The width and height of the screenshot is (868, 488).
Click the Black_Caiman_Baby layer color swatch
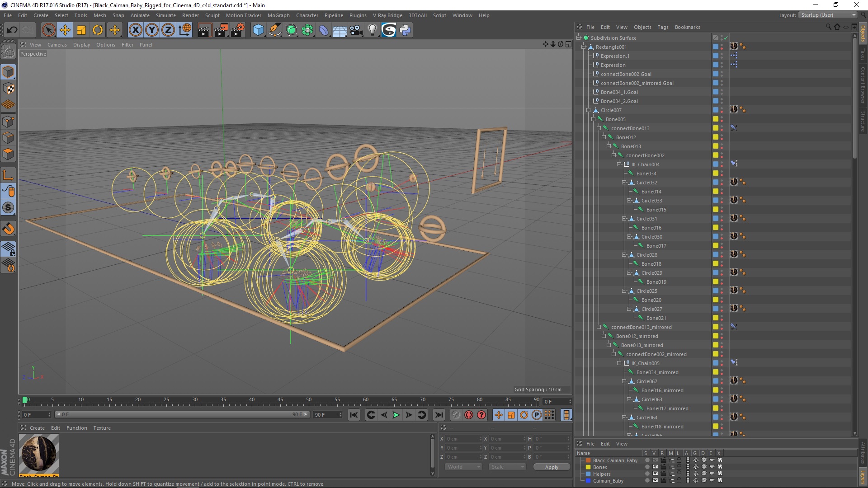pyautogui.click(x=588, y=460)
